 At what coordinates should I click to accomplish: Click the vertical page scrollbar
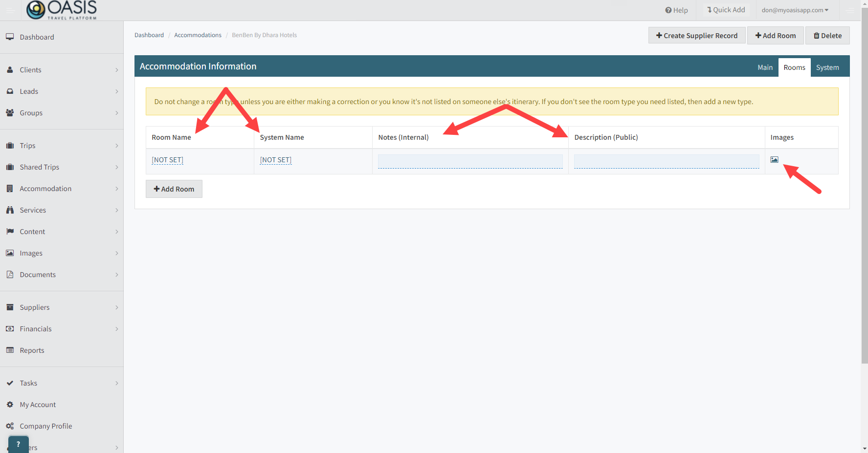[865, 185]
